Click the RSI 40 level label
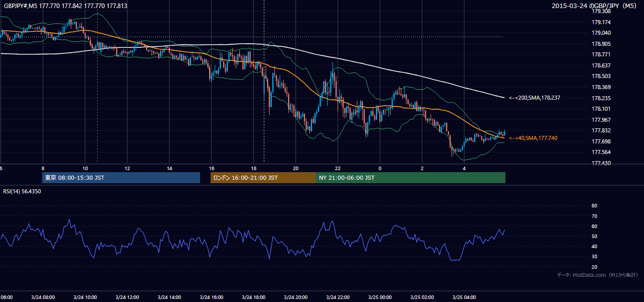This screenshot has height=302, width=644. (x=594, y=246)
